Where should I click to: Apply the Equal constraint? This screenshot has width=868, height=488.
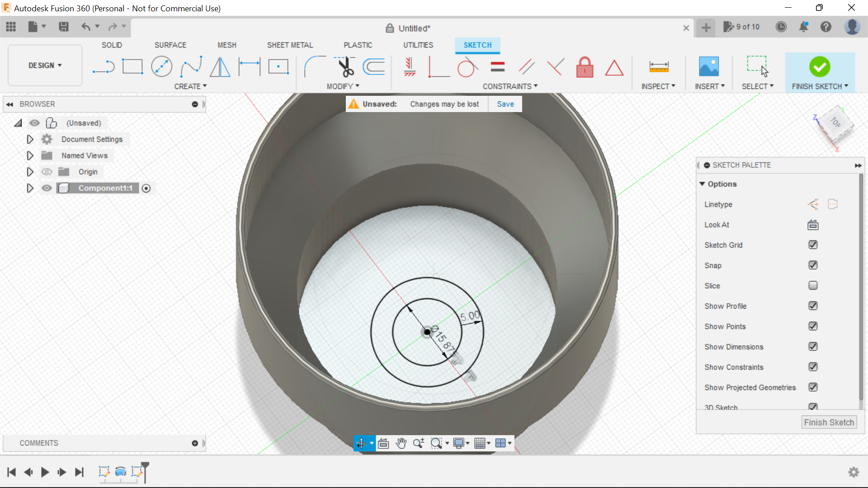[497, 66]
